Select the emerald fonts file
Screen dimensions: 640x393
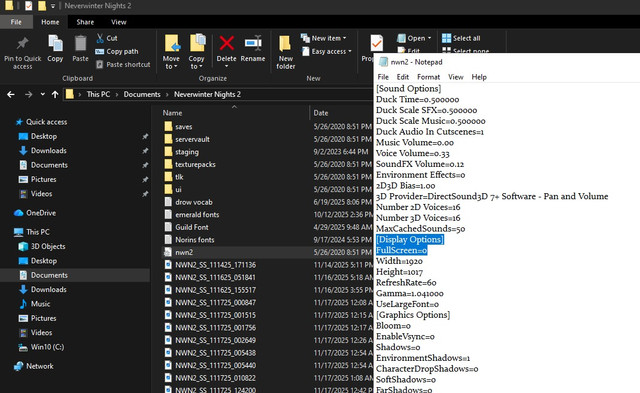(x=191, y=215)
